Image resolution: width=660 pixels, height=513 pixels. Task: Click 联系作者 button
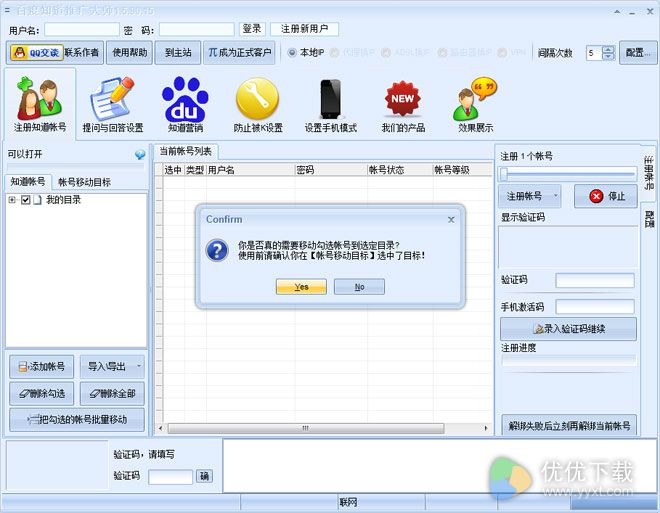tap(82, 53)
